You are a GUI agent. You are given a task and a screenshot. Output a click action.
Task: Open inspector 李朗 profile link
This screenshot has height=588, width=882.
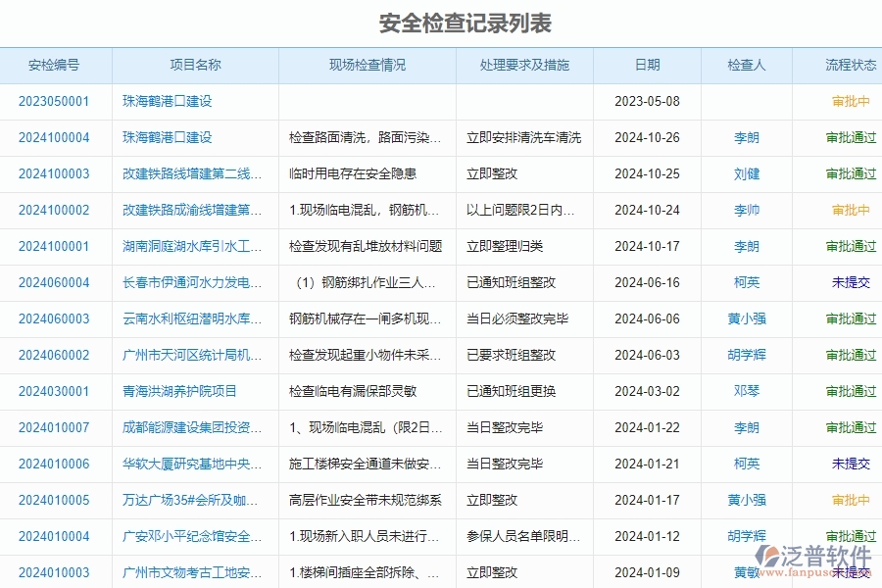click(x=746, y=138)
